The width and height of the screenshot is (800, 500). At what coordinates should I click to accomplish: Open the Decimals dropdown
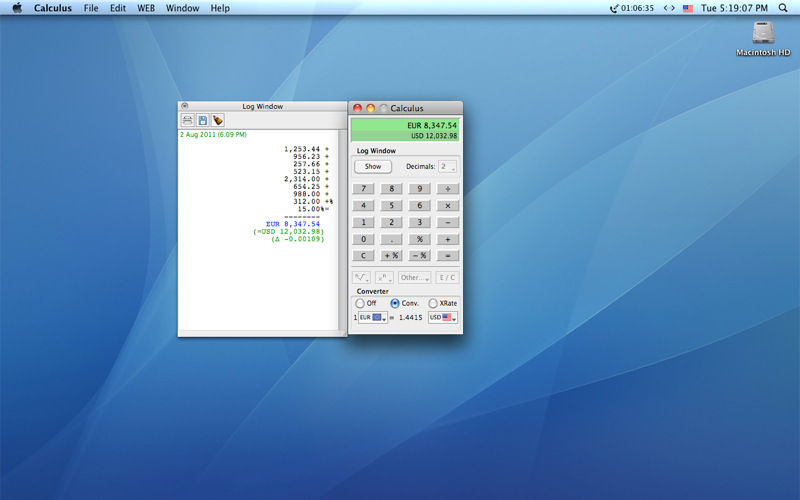tap(447, 166)
